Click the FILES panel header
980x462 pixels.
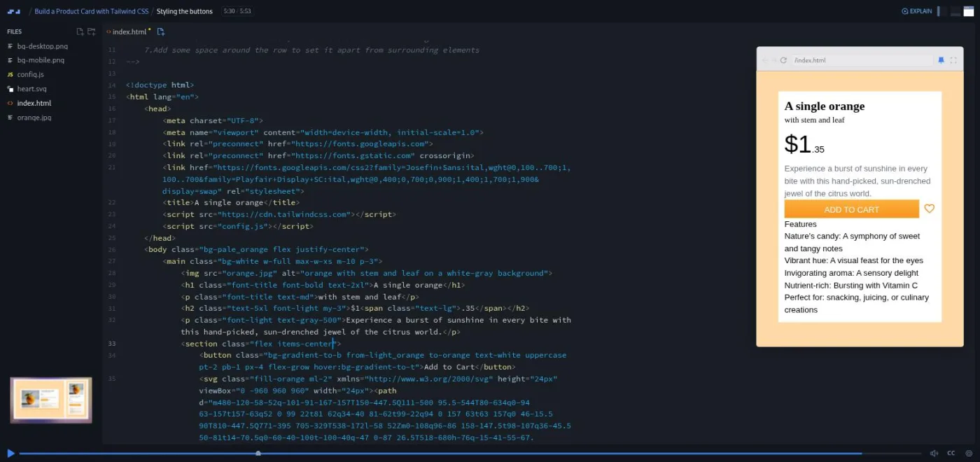tap(15, 31)
